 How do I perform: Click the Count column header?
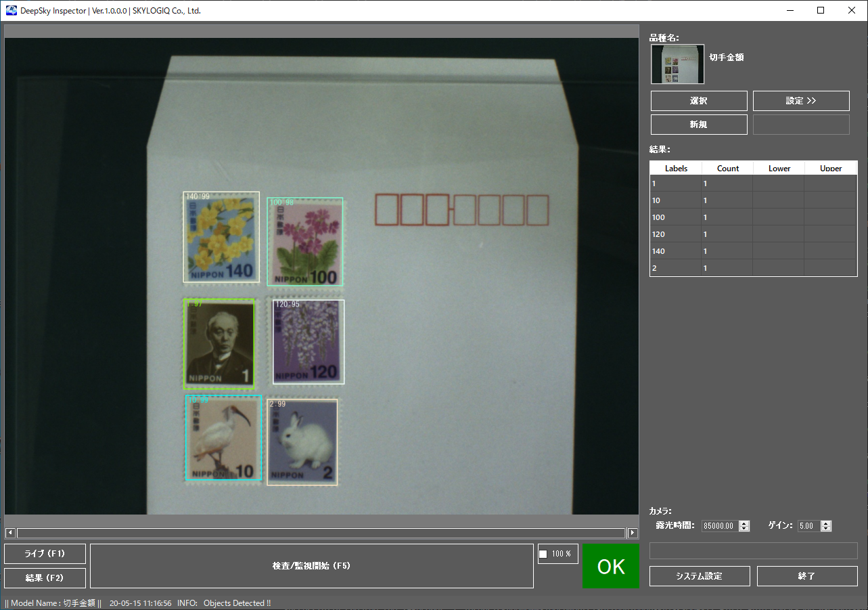[727, 168]
